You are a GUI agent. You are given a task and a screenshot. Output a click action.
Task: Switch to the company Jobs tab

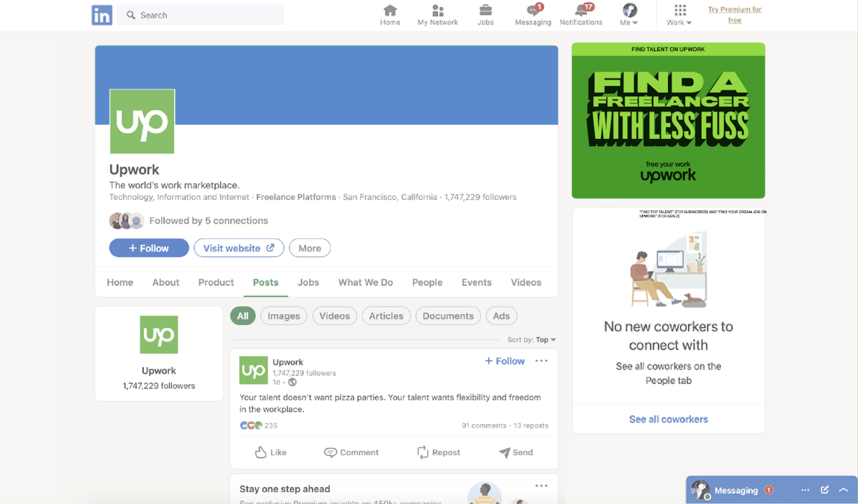click(x=308, y=282)
